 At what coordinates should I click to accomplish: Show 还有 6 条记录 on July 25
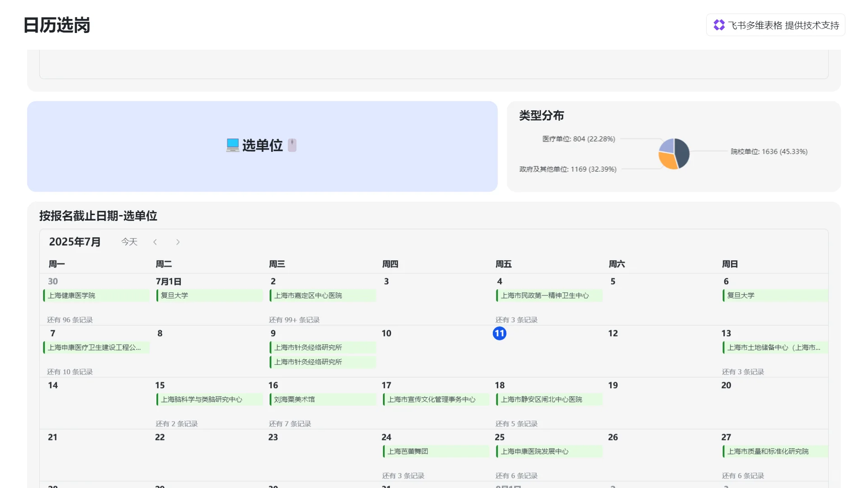click(516, 476)
